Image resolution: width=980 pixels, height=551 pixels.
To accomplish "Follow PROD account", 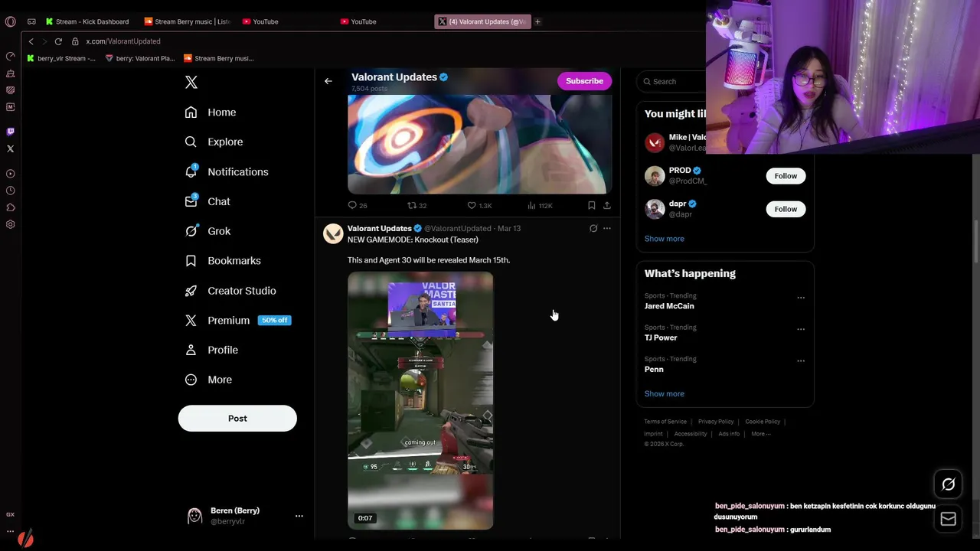I will click(786, 176).
